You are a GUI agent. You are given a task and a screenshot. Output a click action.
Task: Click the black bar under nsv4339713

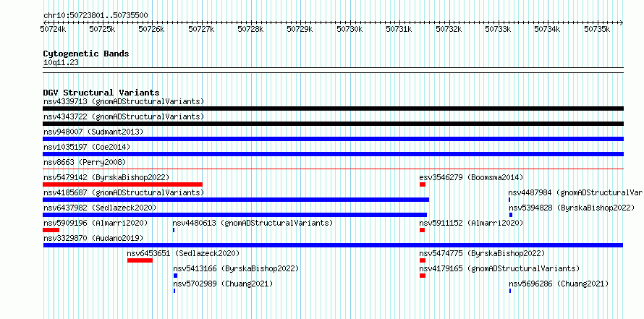click(333, 109)
